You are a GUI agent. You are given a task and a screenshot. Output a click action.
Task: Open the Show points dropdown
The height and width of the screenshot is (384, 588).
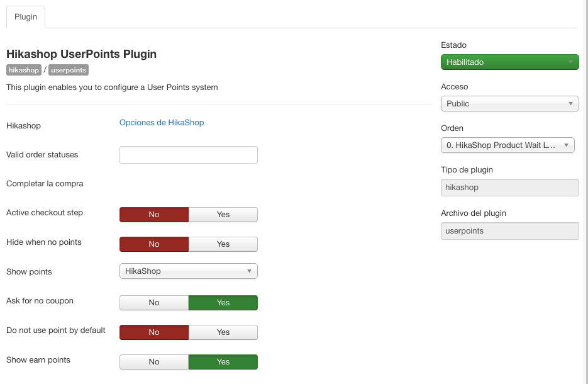(x=188, y=271)
